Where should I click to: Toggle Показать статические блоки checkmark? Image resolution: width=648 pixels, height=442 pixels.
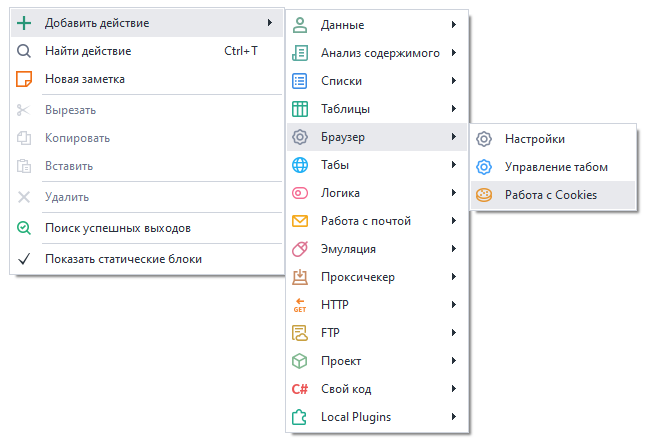click(25, 259)
